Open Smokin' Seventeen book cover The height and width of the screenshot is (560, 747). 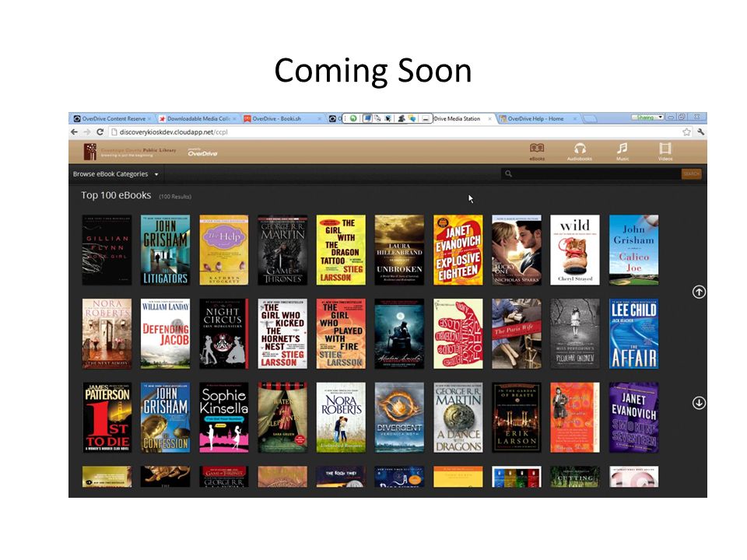point(633,418)
